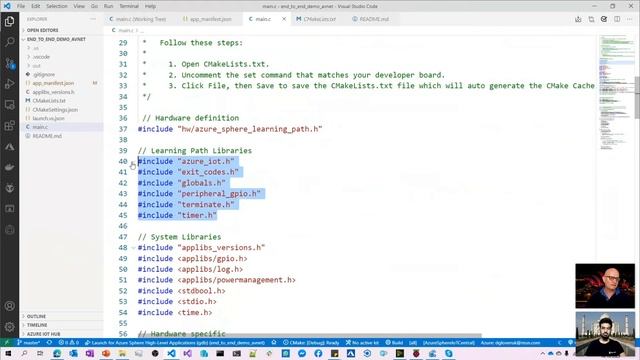Image resolution: width=640 pixels, height=360 pixels.
Task: Click Build button in status bar
Action: pos(394,342)
